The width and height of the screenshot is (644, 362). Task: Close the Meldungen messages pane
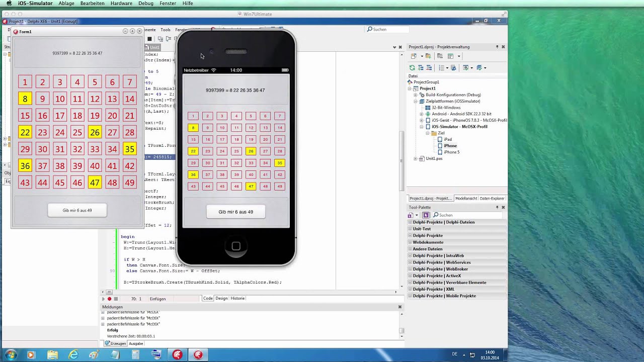click(x=400, y=307)
